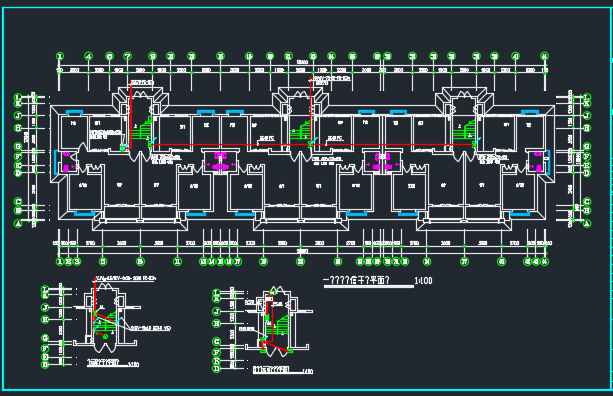The width and height of the screenshot is (613, 396).
Task: Click axis bubble 7 in the top grid row
Action: [x=127, y=56]
